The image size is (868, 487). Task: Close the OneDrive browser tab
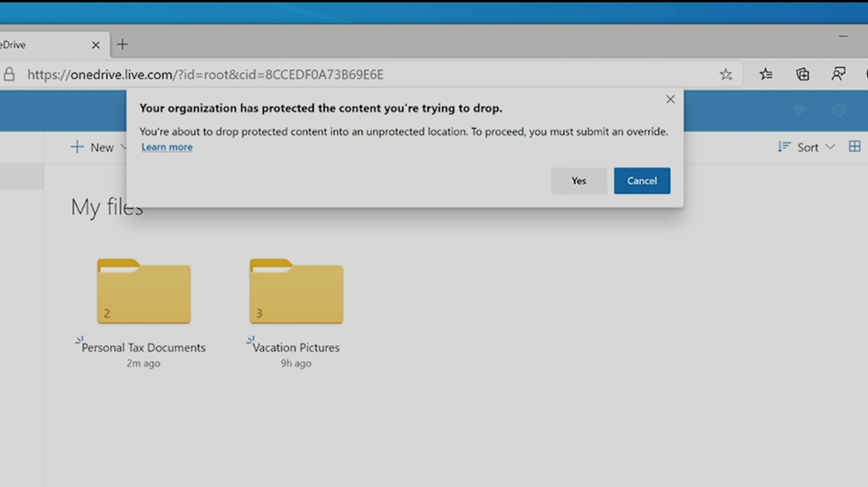[95, 45]
